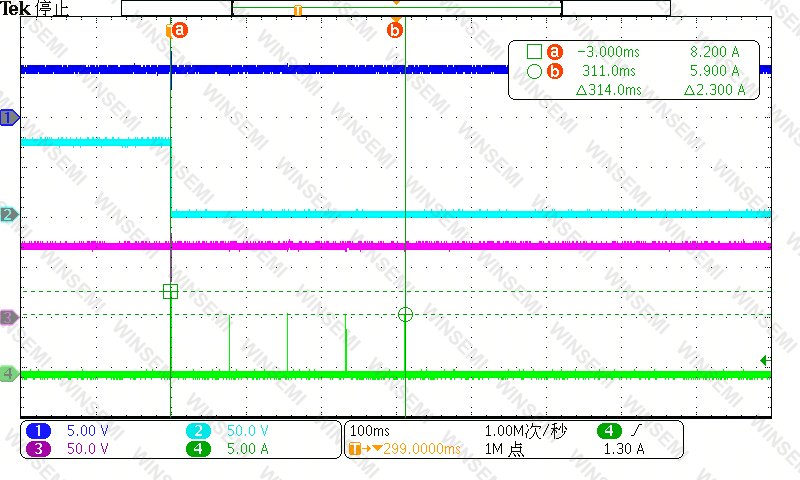Select channel 3 badge showing 50.0 V
The height and width of the screenshot is (480, 800).
coord(38,449)
